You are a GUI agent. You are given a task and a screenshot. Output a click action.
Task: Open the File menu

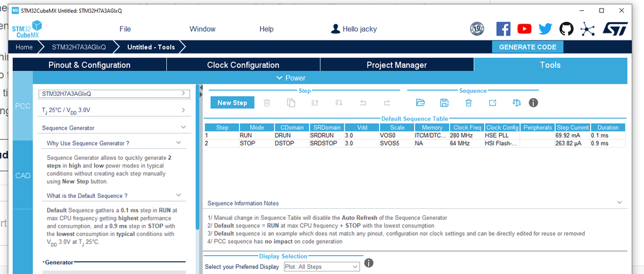pyautogui.click(x=125, y=29)
